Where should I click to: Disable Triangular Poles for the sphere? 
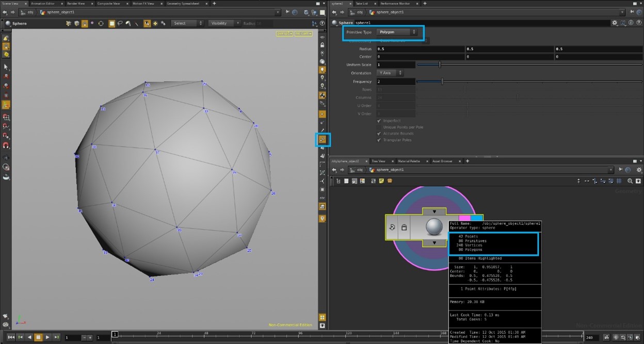(379, 139)
